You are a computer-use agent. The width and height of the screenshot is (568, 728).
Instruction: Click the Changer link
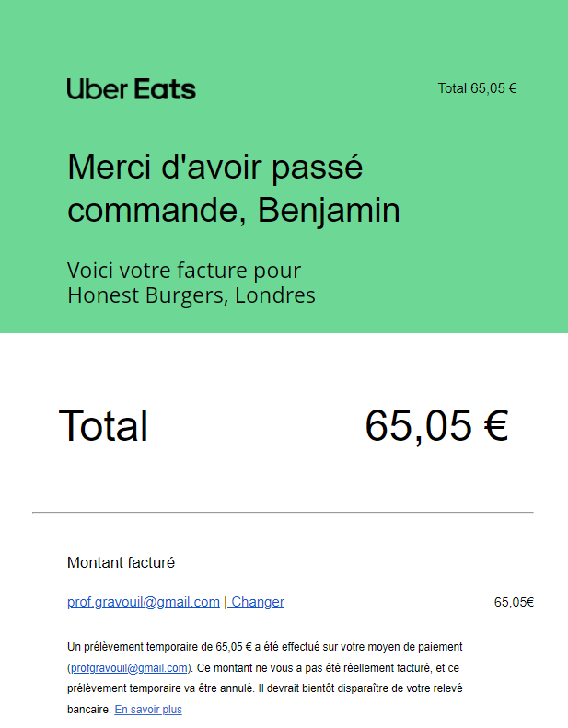[x=257, y=602]
